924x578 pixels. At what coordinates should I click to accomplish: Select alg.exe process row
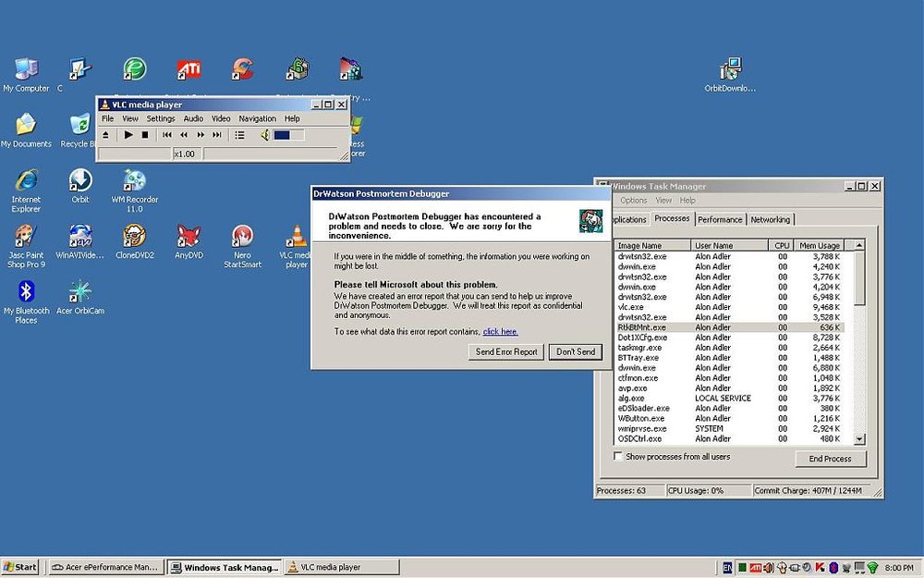pyautogui.click(x=730, y=398)
